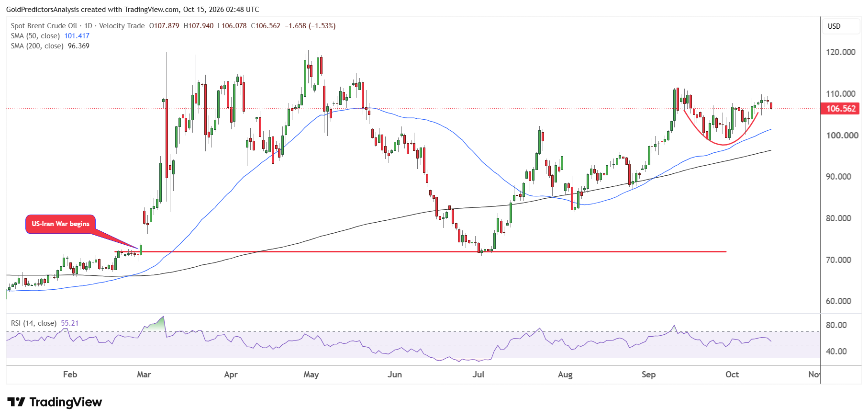Click the Oct label on time axis
This screenshot has width=868, height=420.
tap(732, 375)
